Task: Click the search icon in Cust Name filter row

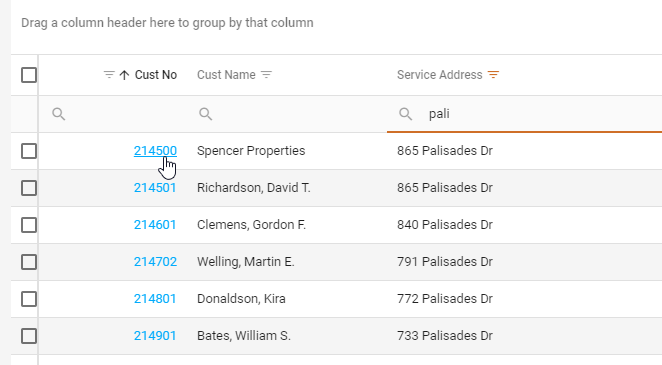Action: (x=206, y=114)
